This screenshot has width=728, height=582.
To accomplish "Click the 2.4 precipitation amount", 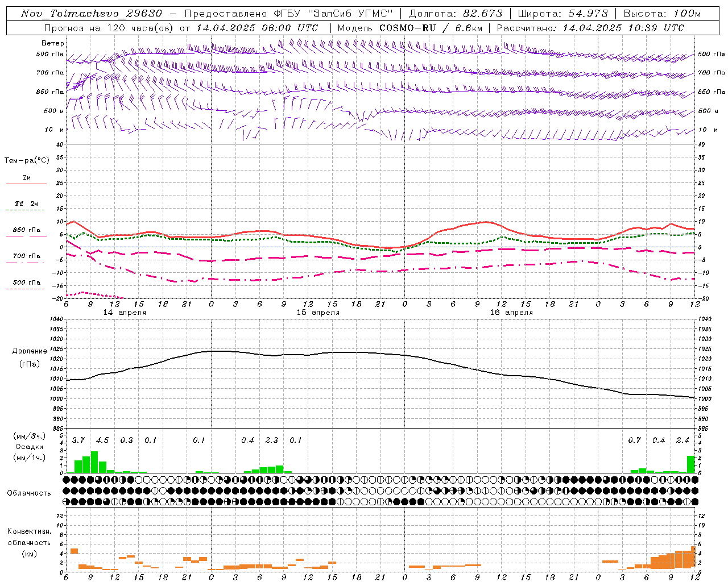I will pos(682,440).
